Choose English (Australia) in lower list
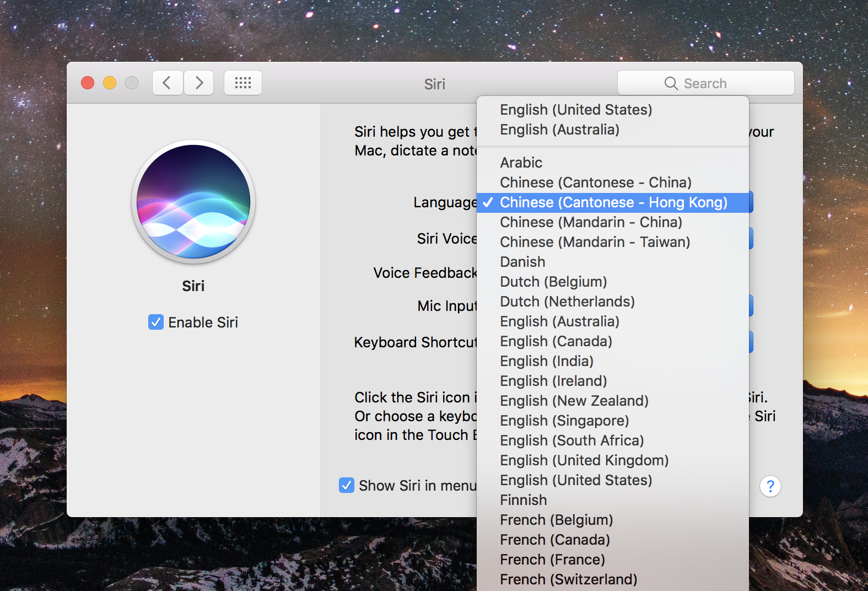Image resolution: width=868 pixels, height=591 pixels. (613, 321)
